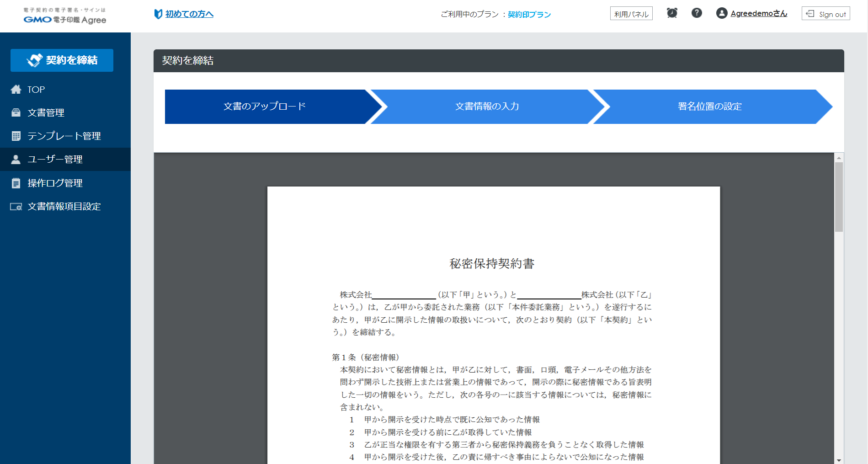Open the help question mark icon
Screen dimensions: 868x464
[696, 13]
